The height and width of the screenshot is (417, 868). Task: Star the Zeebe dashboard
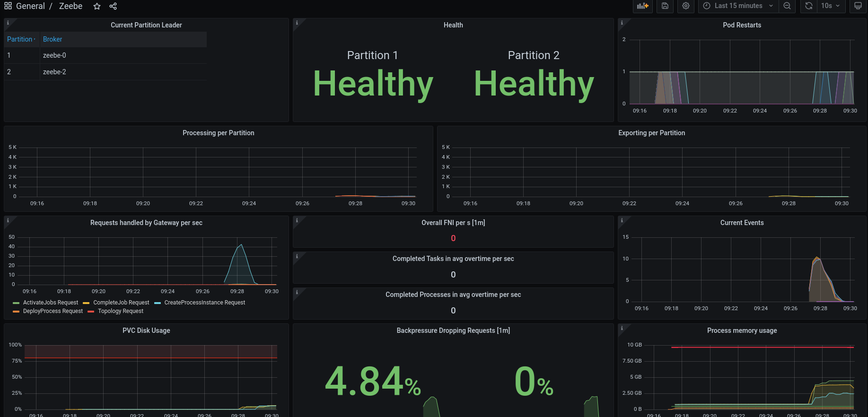click(x=97, y=6)
